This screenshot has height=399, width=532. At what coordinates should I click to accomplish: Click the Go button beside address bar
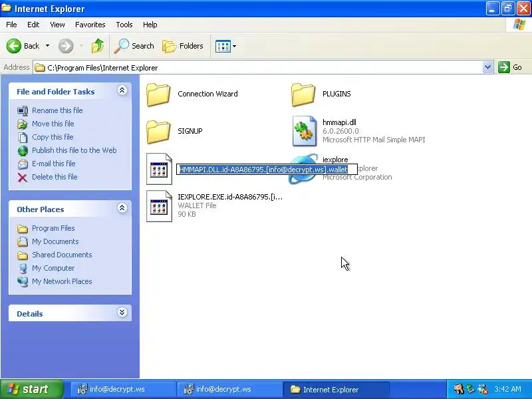tap(510, 67)
